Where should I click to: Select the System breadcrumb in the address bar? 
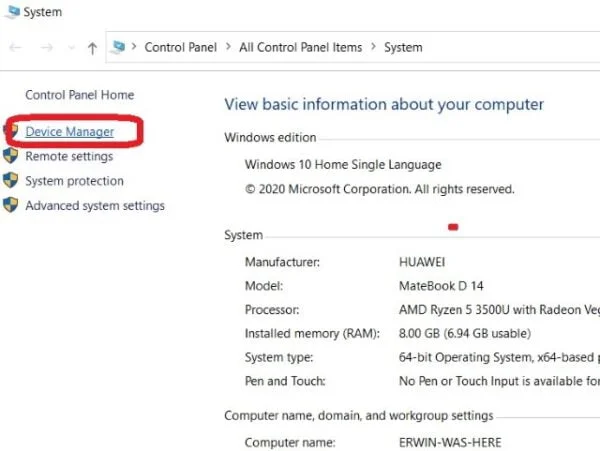coord(403,47)
